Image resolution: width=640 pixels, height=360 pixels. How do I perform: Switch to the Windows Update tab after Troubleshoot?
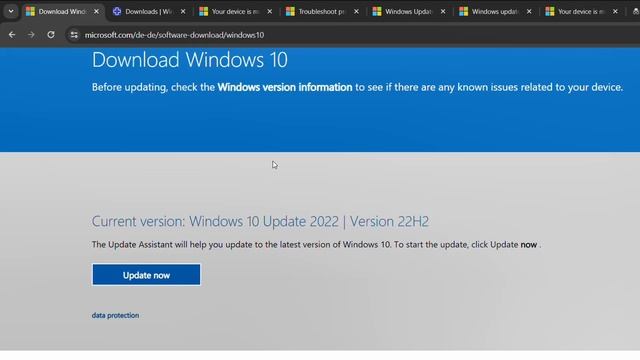[x=408, y=11]
